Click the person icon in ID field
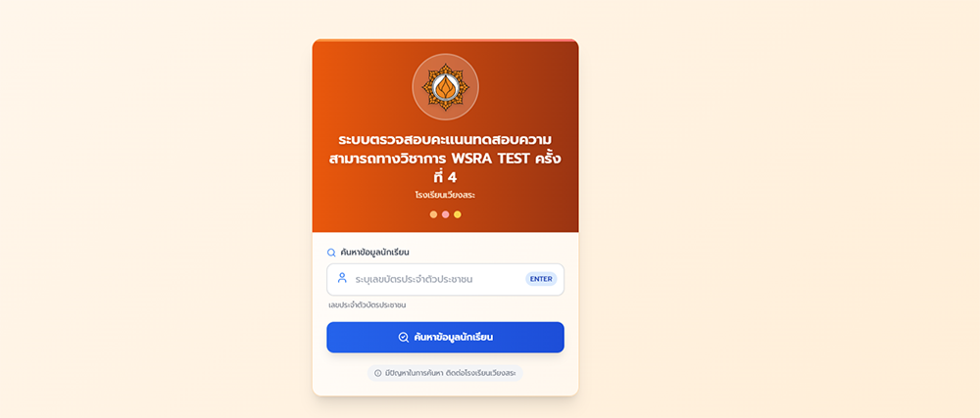The image size is (980, 418). pos(342,278)
